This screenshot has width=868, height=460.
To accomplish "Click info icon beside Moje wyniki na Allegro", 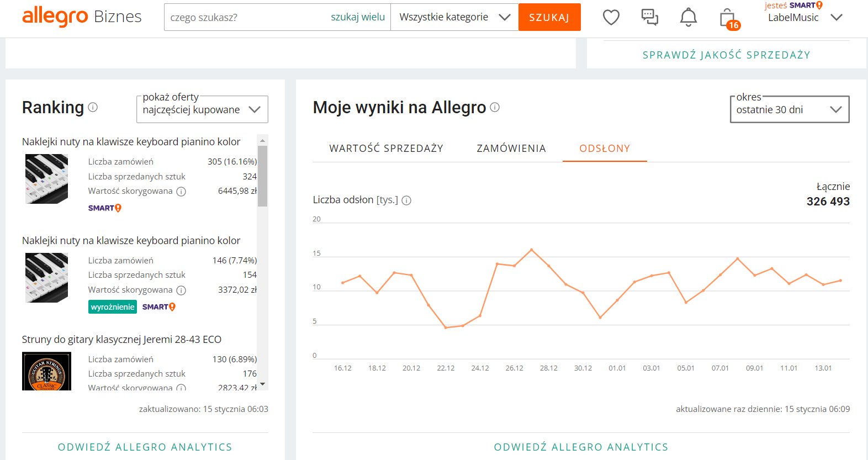I will pos(495,107).
